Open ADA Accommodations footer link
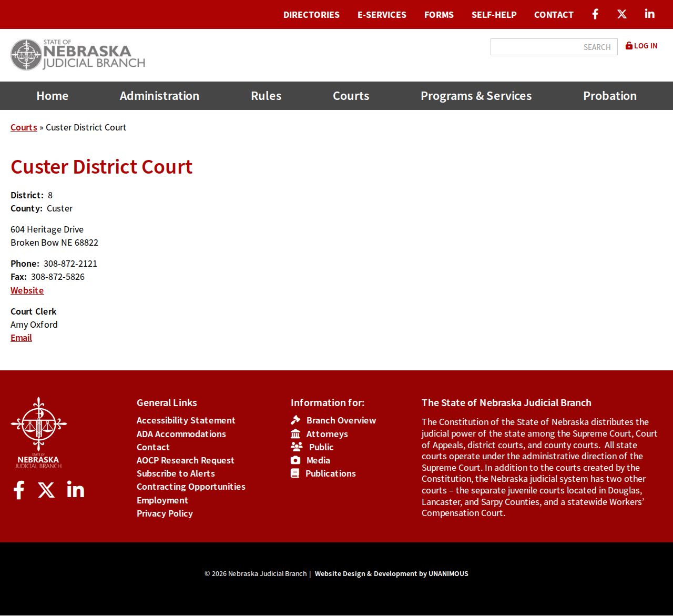This screenshot has width=673, height=616. click(x=181, y=434)
